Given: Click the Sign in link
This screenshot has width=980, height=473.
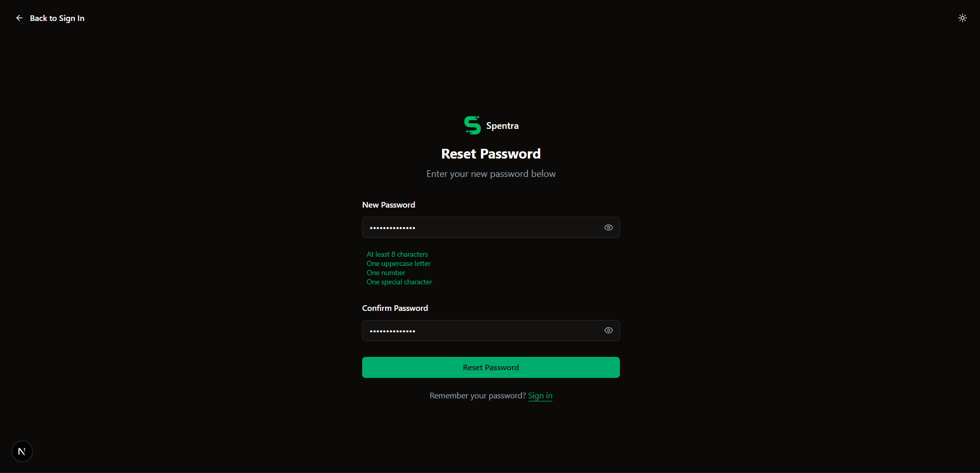Looking at the screenshot, I should 540,395.
